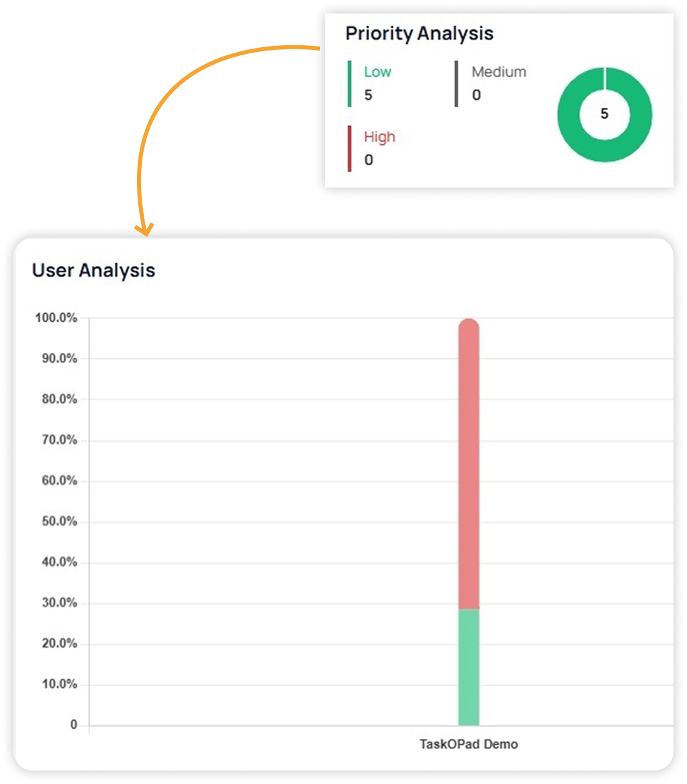Click the User Analysis heading
This screenshot has width=687, height=784.
coord(94,271)
